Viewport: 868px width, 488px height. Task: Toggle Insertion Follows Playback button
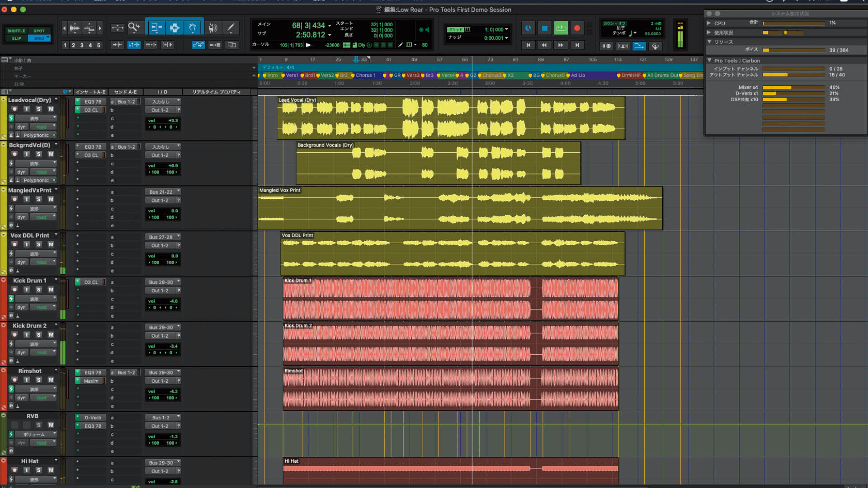click(168, 45)
